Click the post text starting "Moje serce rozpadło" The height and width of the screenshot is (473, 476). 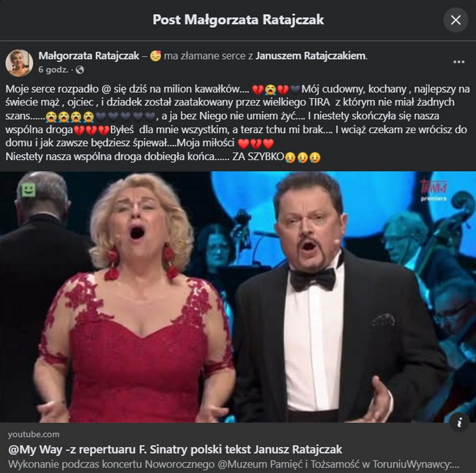click(113, 90)
